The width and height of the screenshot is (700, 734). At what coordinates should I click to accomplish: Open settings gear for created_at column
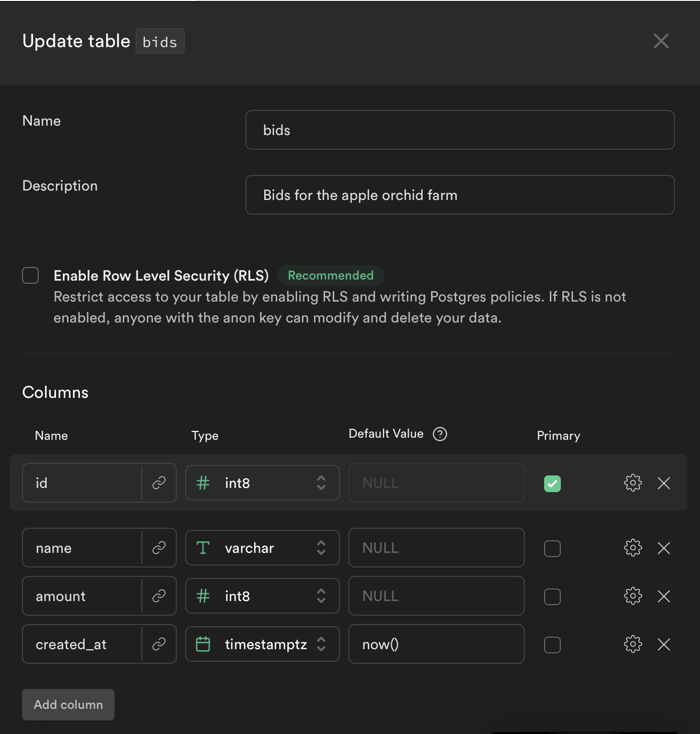click(x=633, y=644)
